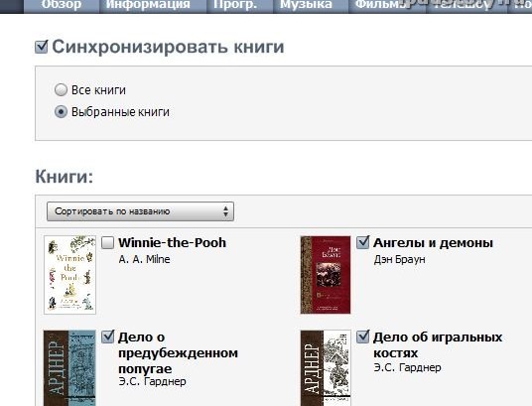Select the Выбранные книги radio button

tap(62, 112)
